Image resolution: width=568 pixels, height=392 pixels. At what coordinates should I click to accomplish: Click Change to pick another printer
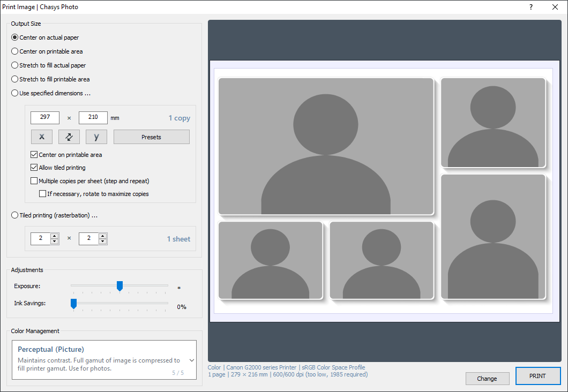pyautogui.click(x=487, y=379)
